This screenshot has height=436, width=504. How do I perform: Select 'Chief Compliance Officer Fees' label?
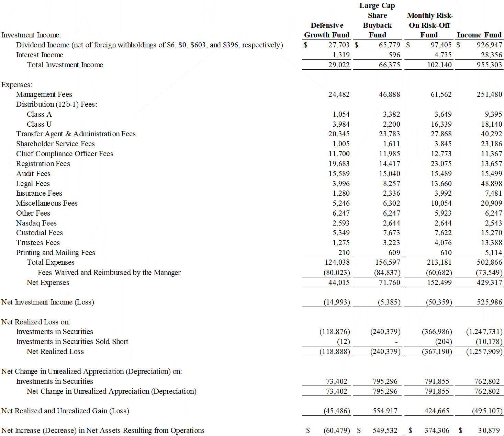pos(65,154)
